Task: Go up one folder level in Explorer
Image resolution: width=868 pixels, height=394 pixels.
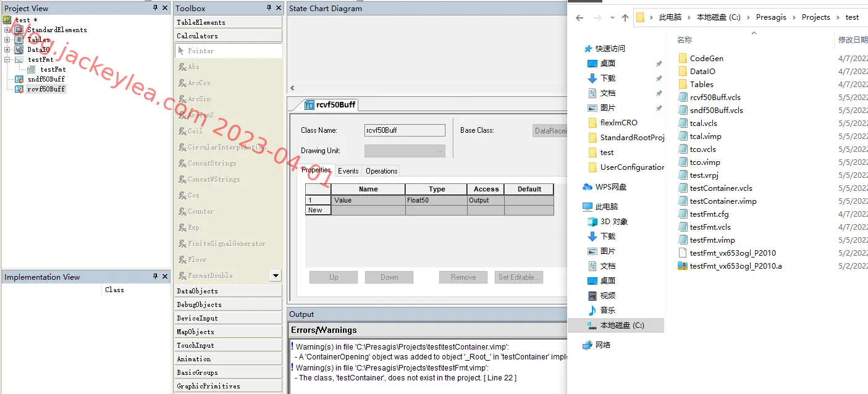Action: coord(625,18)
